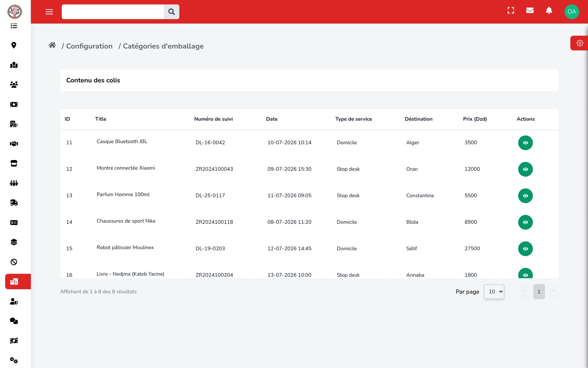
Task: Open the list icon in the sidebar
Action: pyautogui.click(x=14, y=26)
